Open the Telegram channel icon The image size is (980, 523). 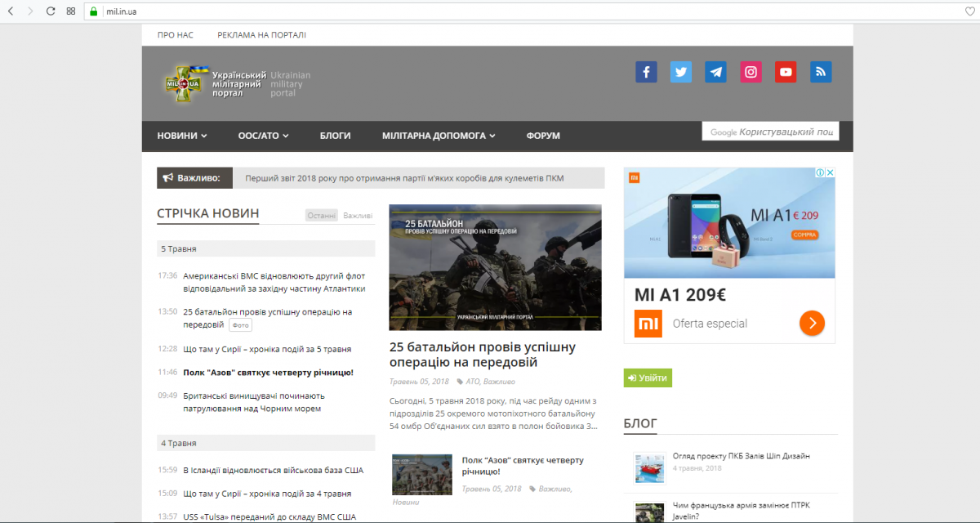pyautogui.click(x=716, y=72)
